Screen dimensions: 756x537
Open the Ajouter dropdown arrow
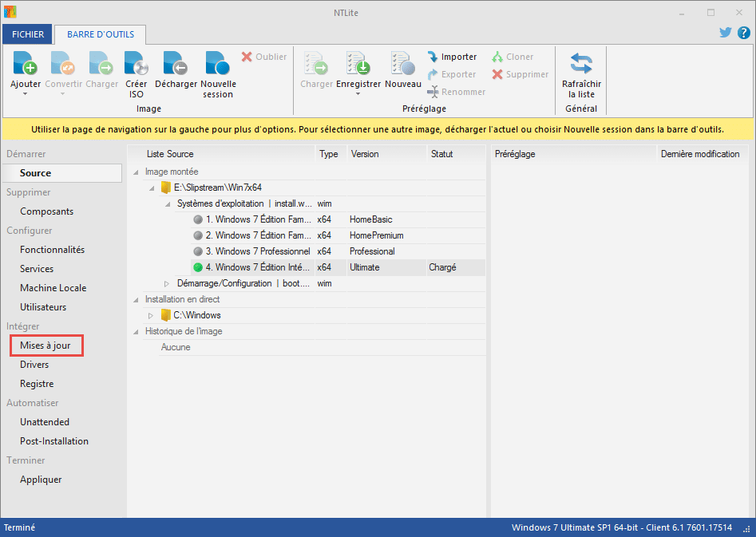point(25,93)
